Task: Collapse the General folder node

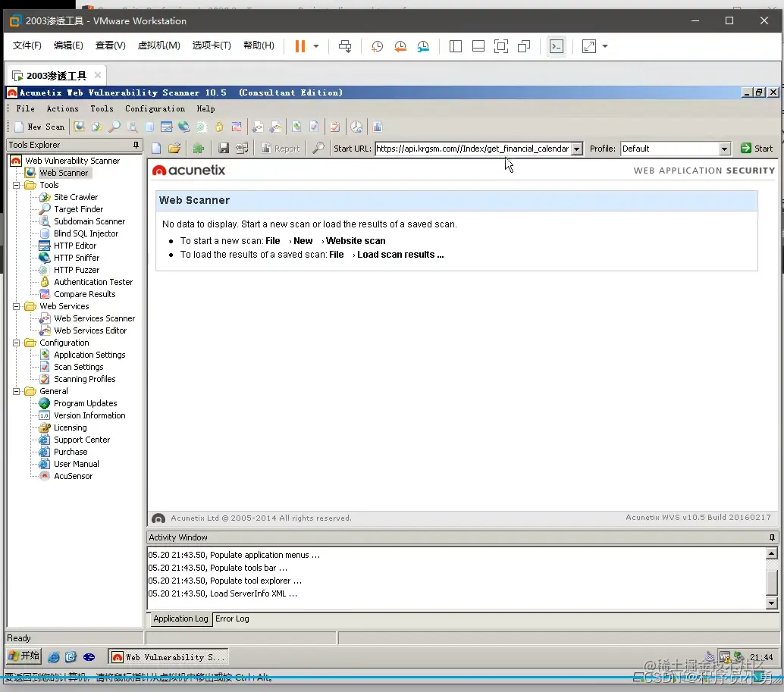Action: pyautogui.click(x=17, y=391)
